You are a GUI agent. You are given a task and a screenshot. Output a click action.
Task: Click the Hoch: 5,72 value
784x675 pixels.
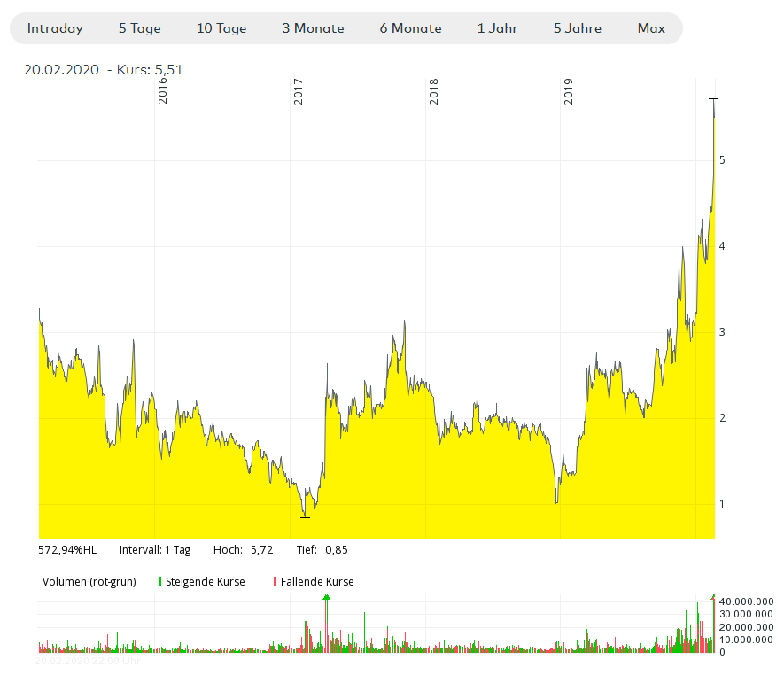[245, 550]
